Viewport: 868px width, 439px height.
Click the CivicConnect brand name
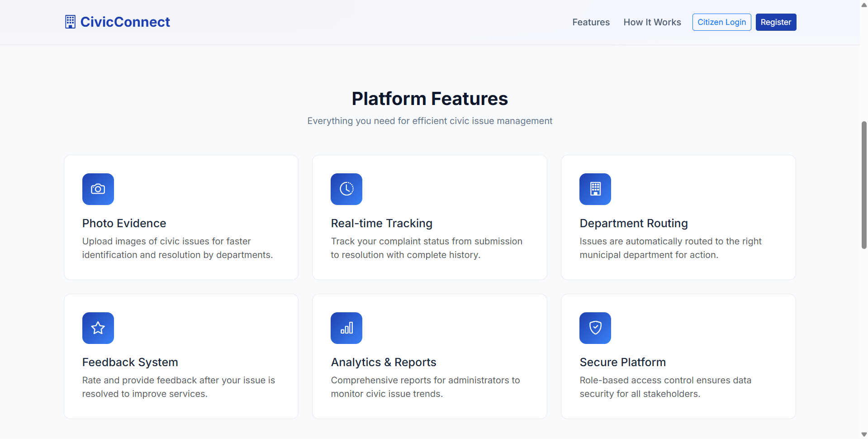click(x=125, y=22)
